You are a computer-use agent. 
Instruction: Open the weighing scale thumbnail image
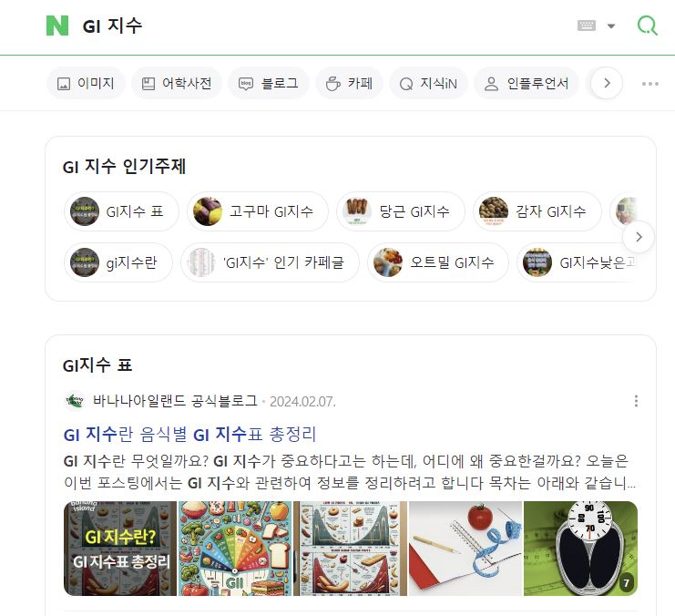coord(581,549)
